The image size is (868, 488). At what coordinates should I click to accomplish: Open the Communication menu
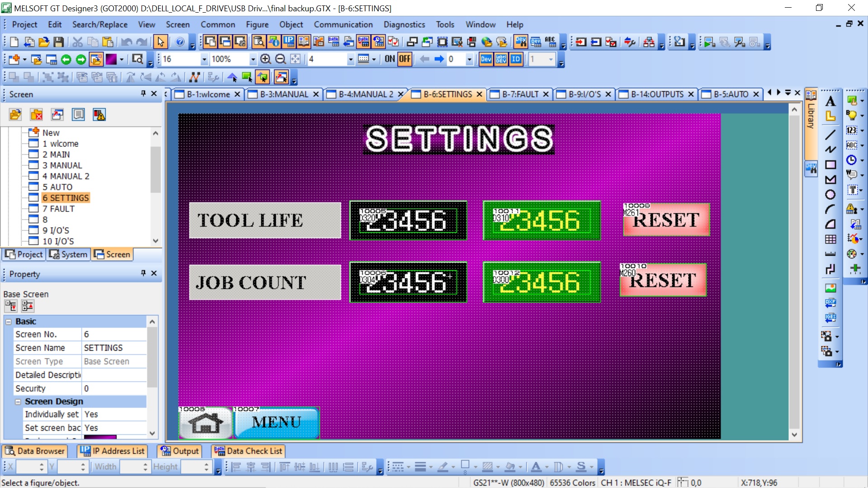coord(343,24)
